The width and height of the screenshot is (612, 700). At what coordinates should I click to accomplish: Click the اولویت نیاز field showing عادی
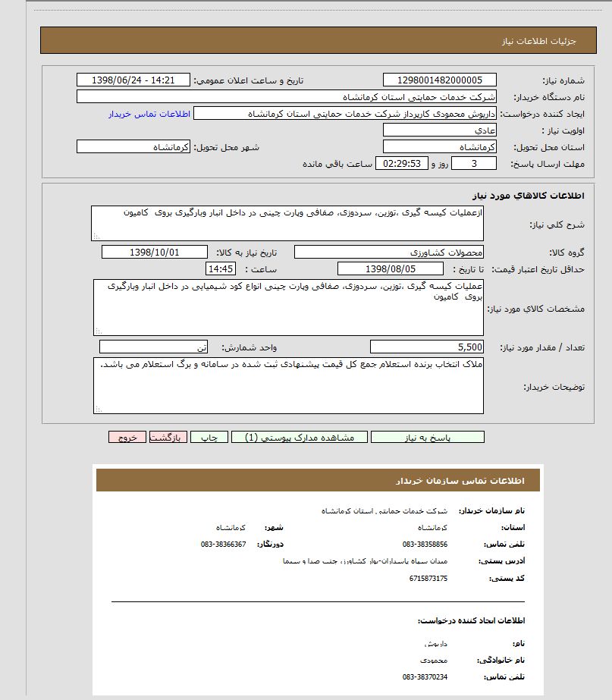pos(440,130)
